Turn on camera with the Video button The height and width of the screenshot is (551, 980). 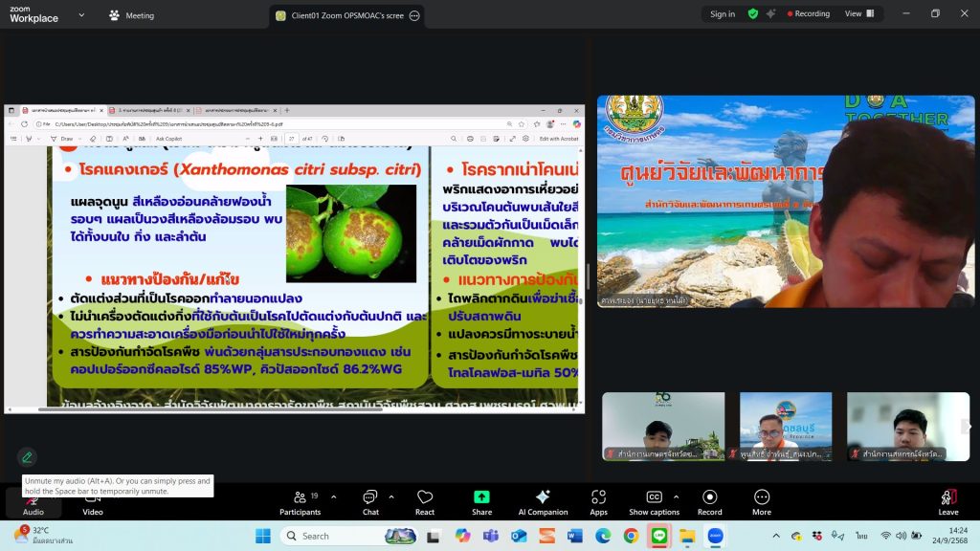(92, 502)
